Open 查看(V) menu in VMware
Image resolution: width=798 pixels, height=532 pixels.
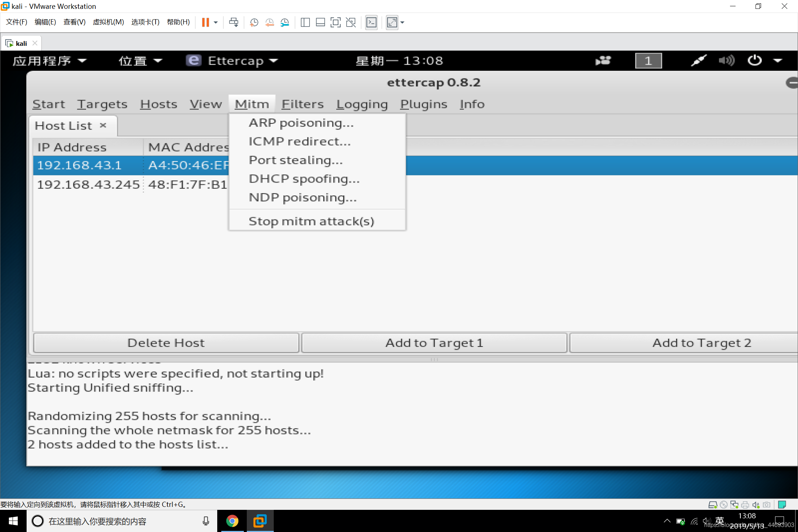pos(74,22)
